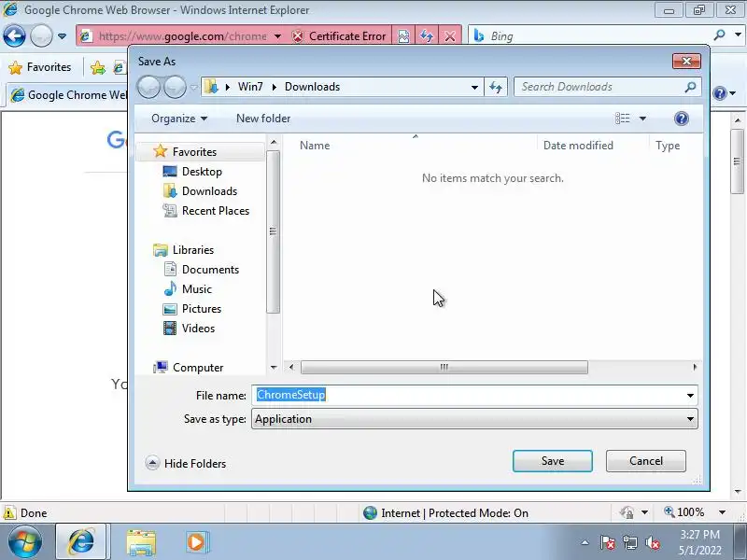This screenshot has height=560, width=747.
Task: Click the IE Forward button
Action: [41, 35]
